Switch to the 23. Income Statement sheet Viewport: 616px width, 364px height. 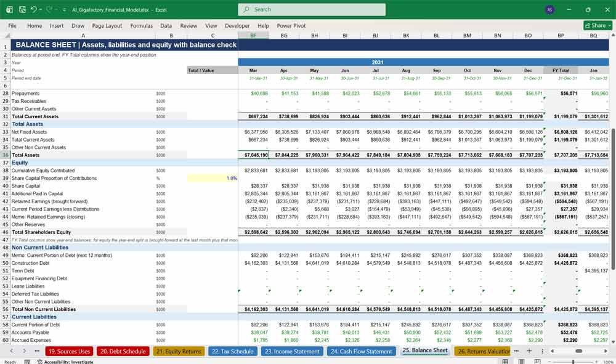click(292, 351)
